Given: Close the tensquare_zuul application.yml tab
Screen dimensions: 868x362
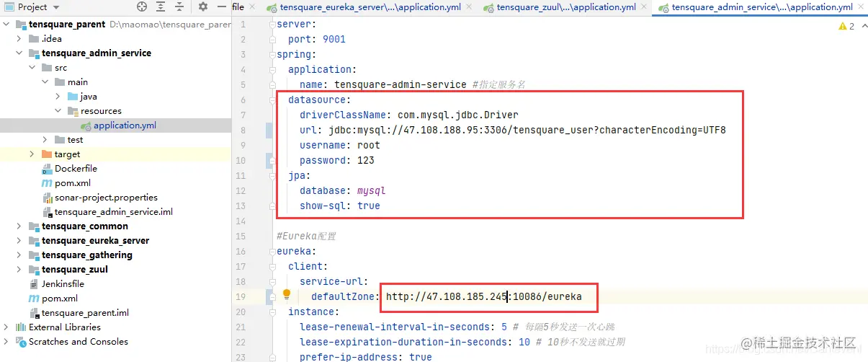Looking at the screenshot, I should (x=644, y=7).
